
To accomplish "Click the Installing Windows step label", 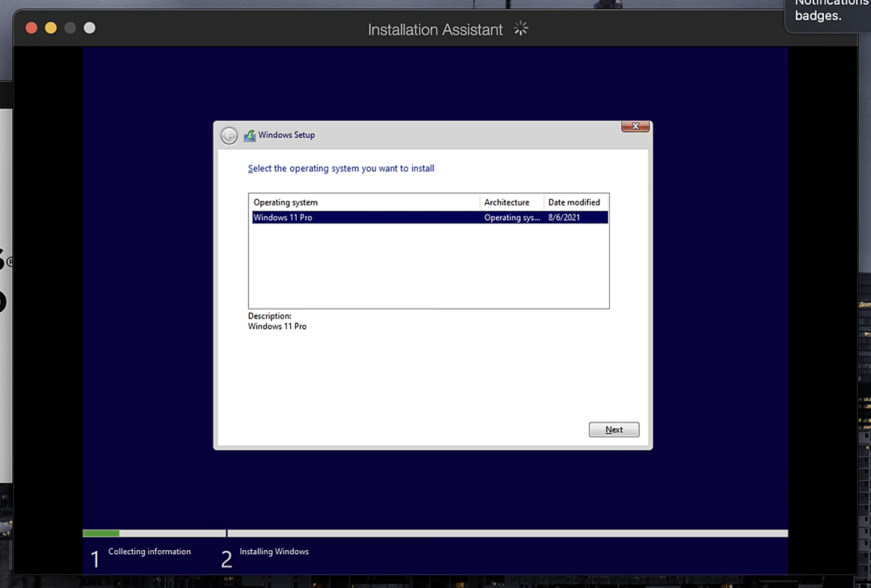I will (274, 552).
